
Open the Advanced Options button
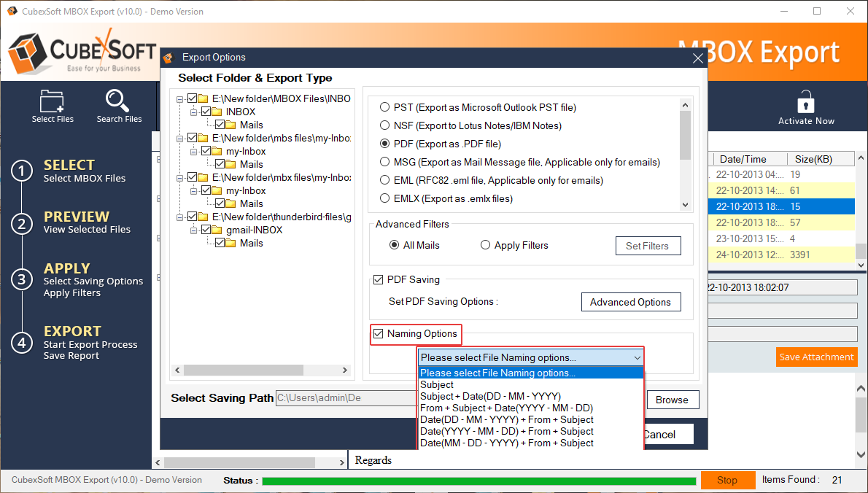pyautogui.click(x=630, y=302)
